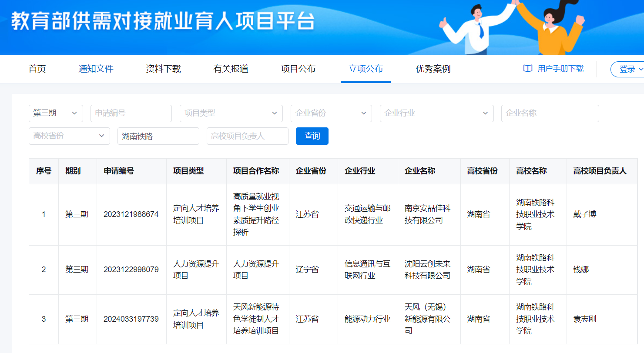Click the 序号 column header
The image size is (644, 353).
44,171
